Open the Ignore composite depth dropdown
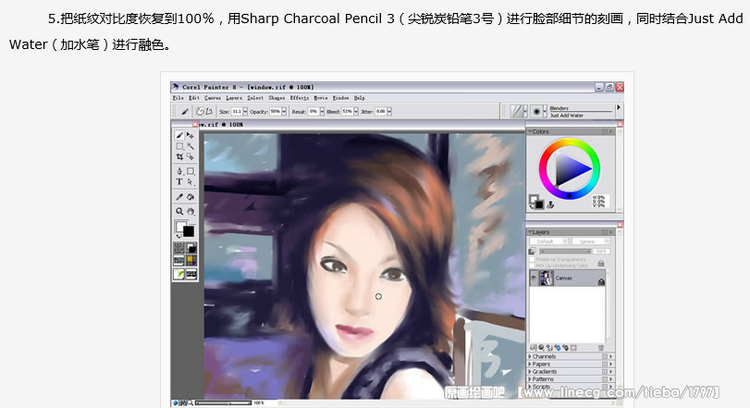This screenshot has height=408, width=750. 591,241
